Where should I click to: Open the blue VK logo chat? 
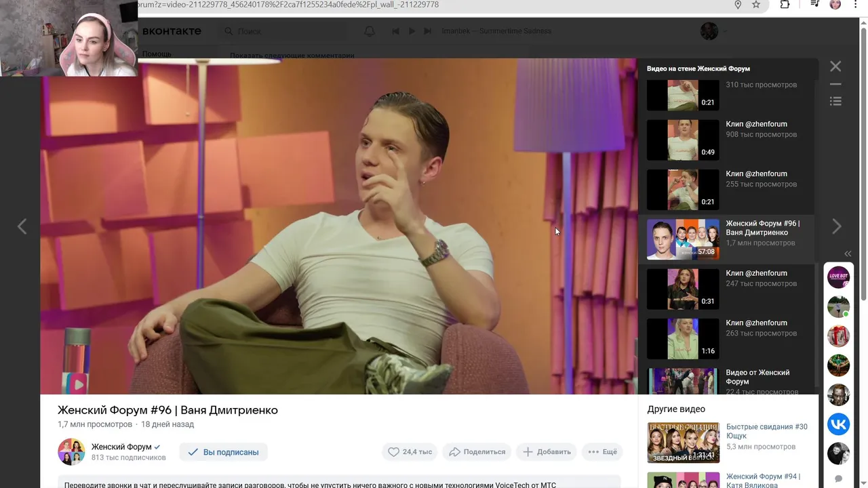pos(839,424)
